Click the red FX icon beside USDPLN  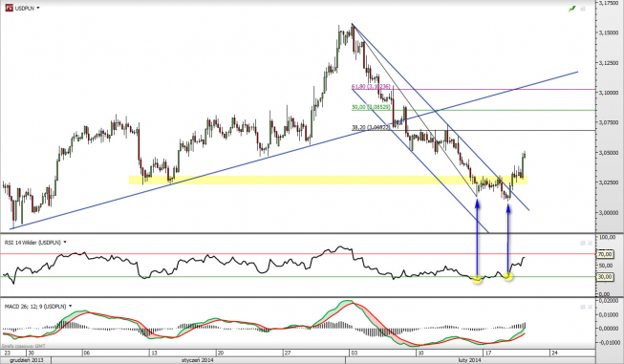pos(9,8)
